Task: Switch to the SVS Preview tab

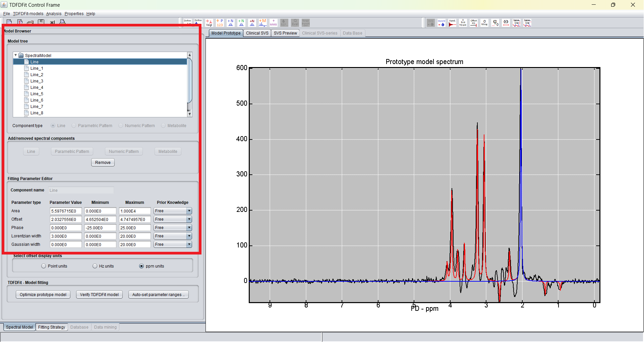Action: (x=285, y=33)
